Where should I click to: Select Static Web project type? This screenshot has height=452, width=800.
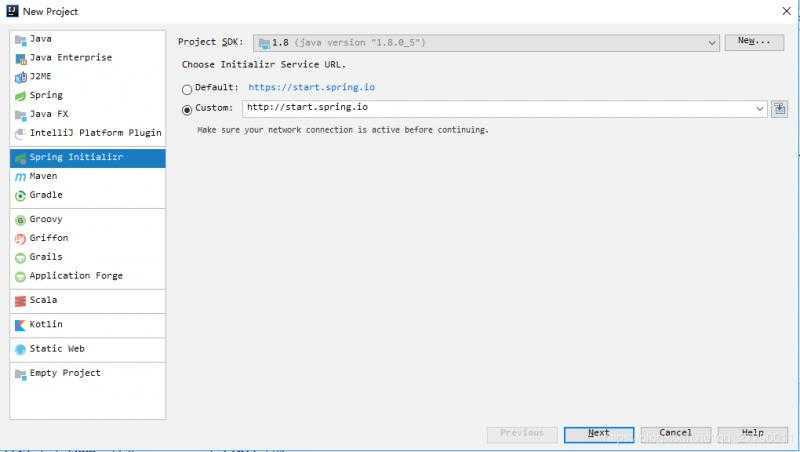tap(88, 349)
